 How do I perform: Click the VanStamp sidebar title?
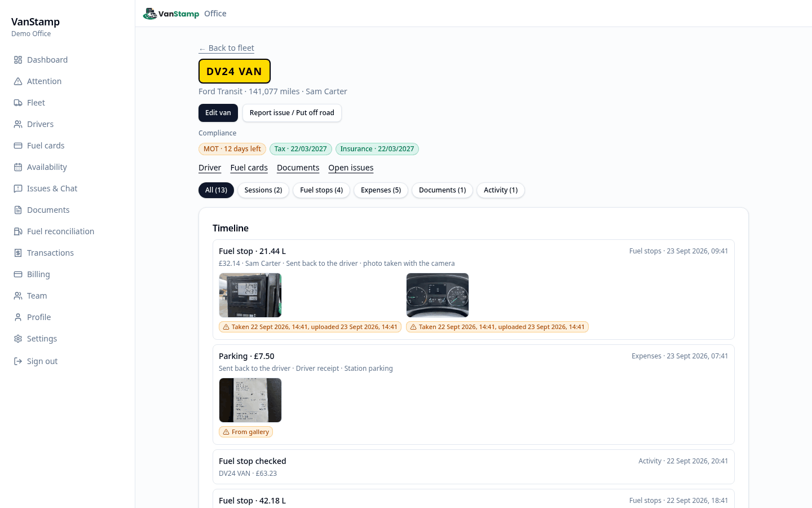pos(36,22)
